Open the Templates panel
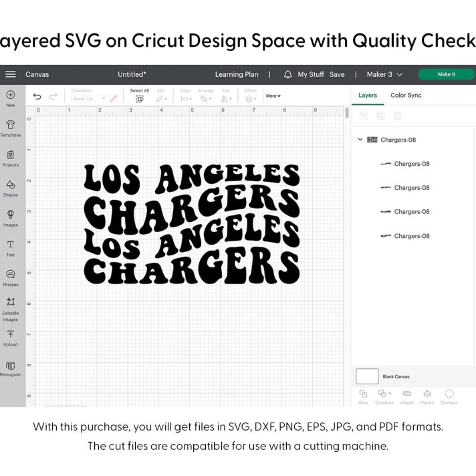The height and width of the screenshot is (476, 476). [10, 128]
